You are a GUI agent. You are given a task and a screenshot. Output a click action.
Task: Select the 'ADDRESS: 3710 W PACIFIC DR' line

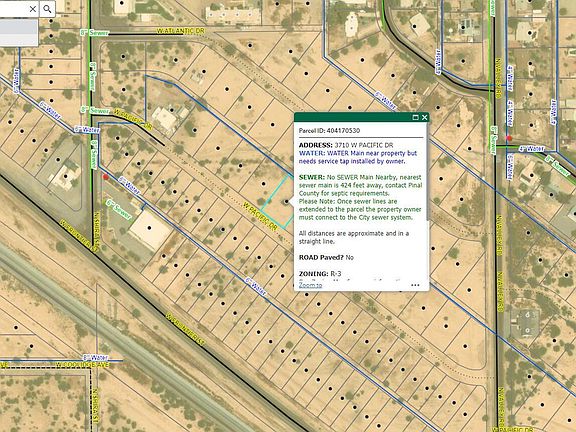click(x=346, y=145)
